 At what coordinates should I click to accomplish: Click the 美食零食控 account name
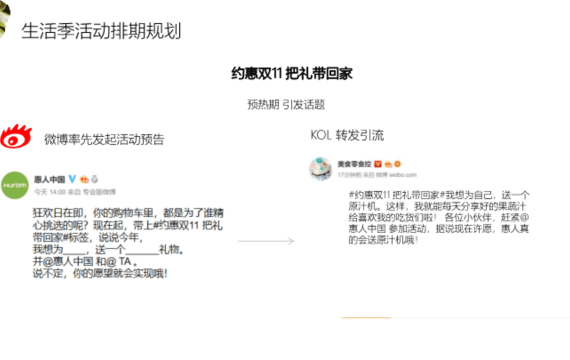(354, 164)
